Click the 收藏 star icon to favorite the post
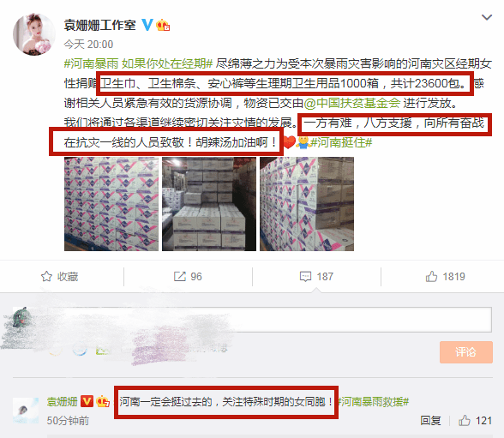Image resolution: width=504 pixels, height=438 pixels. (46, 276)
